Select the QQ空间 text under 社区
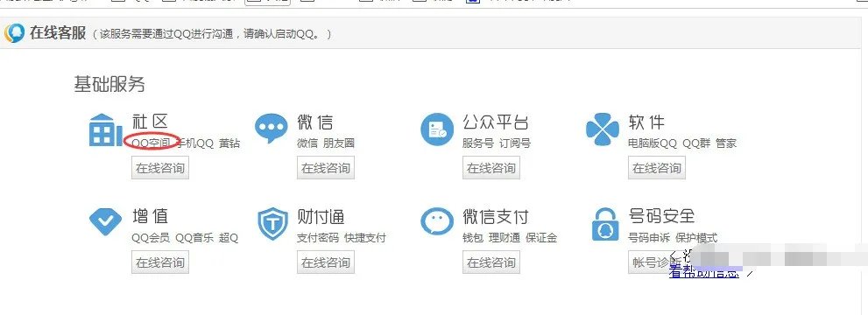The image size is (868, 315). 152,143
